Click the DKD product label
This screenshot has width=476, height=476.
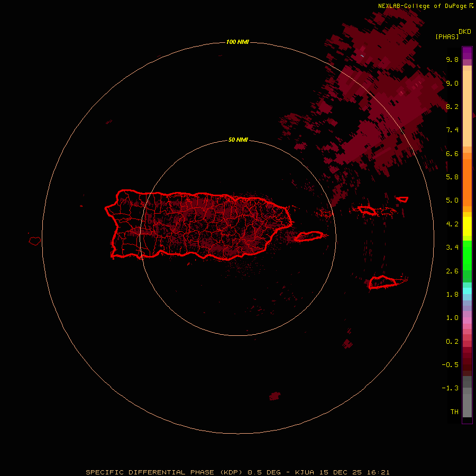coord(464,32)
